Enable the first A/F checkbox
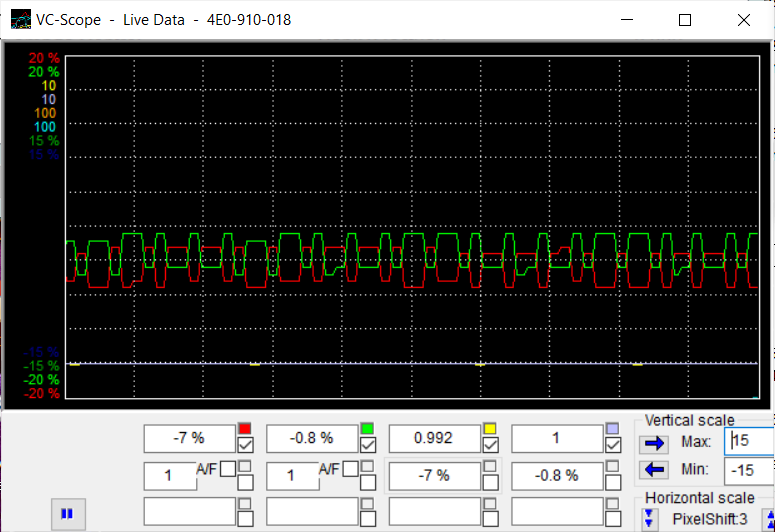This screenshot has height=532, width=775. click(227, 467)
